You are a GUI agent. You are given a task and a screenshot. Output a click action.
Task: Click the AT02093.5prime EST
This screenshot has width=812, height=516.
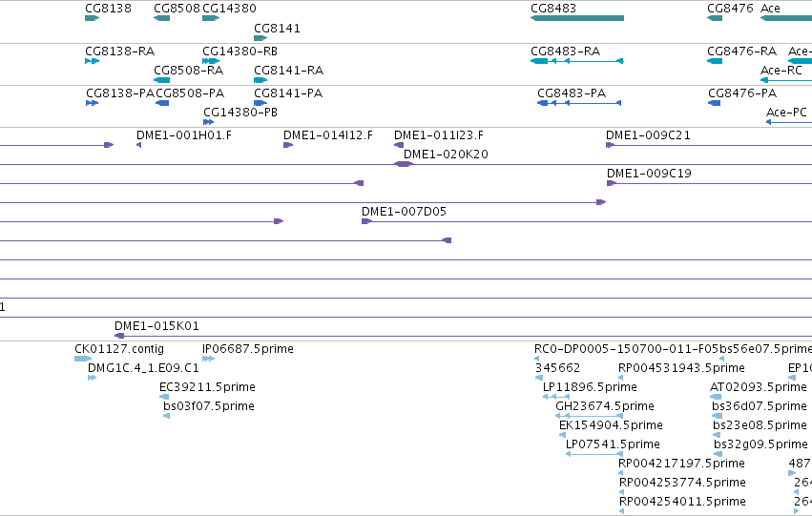coord(716,397)
